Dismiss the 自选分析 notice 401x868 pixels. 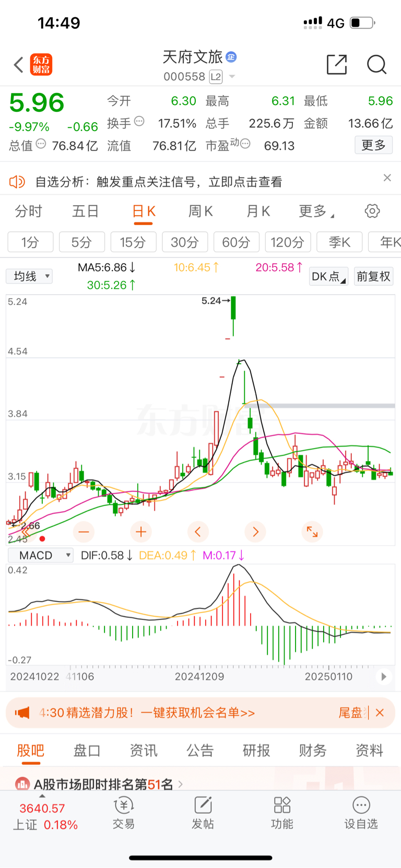click(387, 178)
